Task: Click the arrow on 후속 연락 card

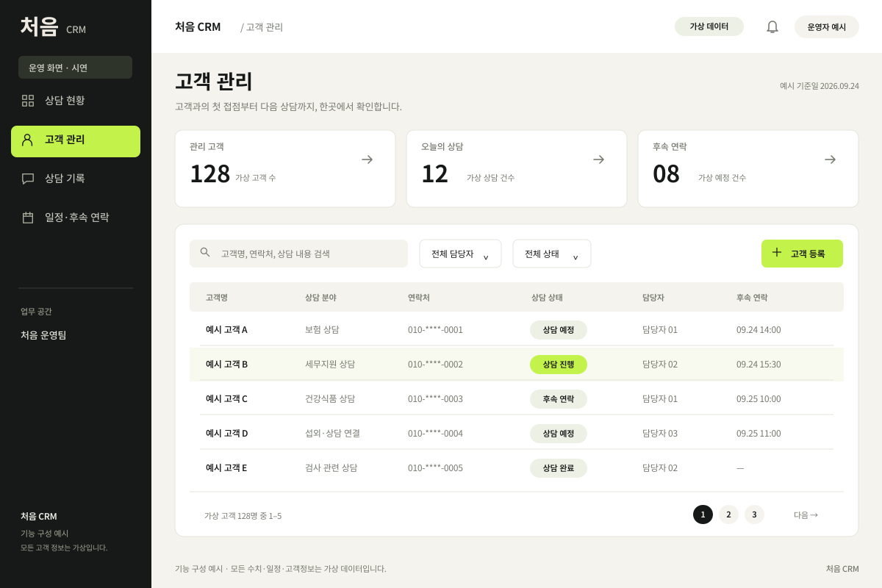Action: click(x=831, y=159)
